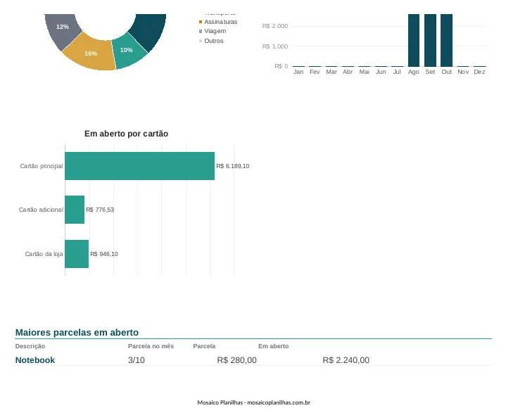Click the Parcela no mês column header
Screen dimensions: 506x420
[x=151, y=346]
